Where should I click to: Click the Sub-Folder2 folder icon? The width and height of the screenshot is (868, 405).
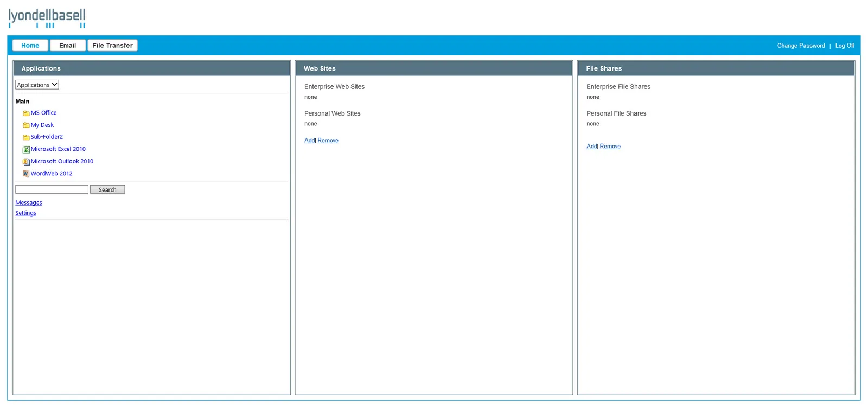click(26, 137)
